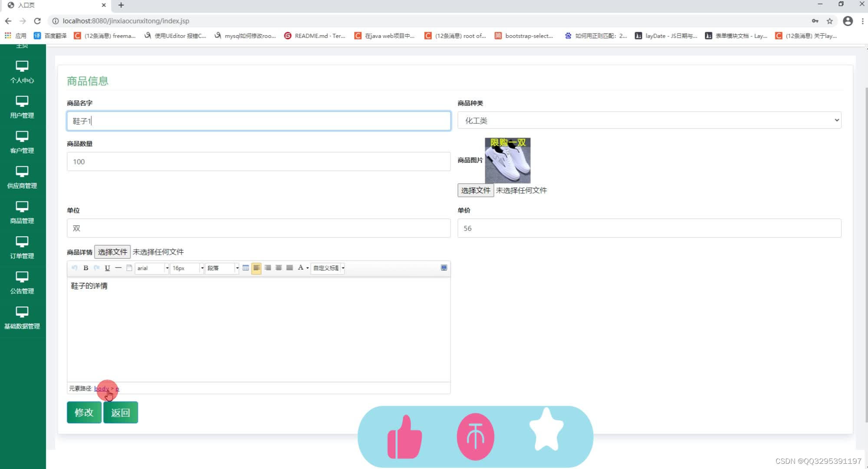This screenshot has height=469, width=868.
Task: Click the page vertical scrollbar
Action: [866, 254]
